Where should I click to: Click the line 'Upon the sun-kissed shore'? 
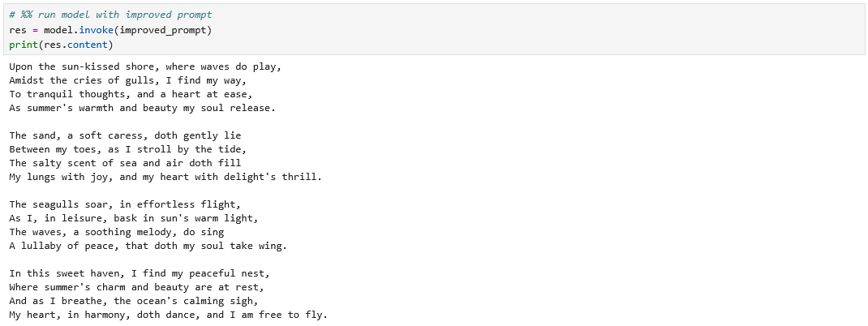pyautogui.click(x=145, y=66)
